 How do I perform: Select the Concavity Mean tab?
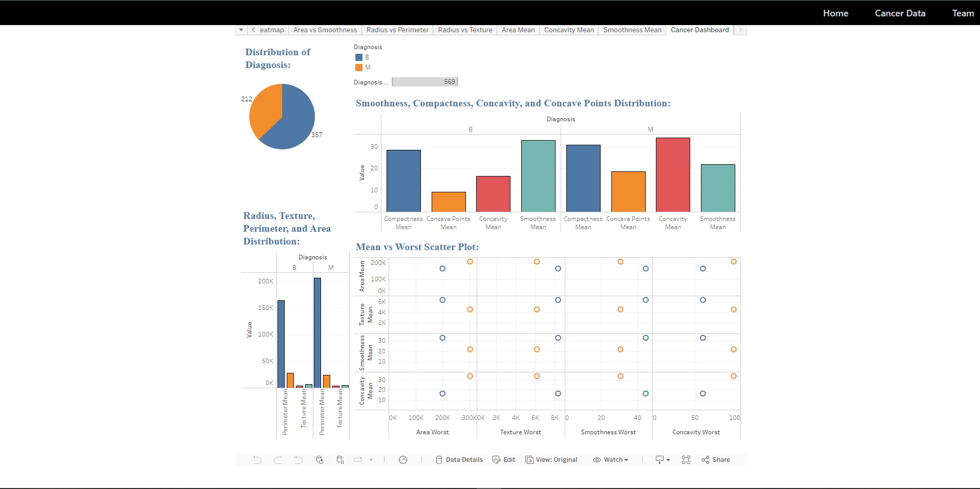tap(569, 30)
